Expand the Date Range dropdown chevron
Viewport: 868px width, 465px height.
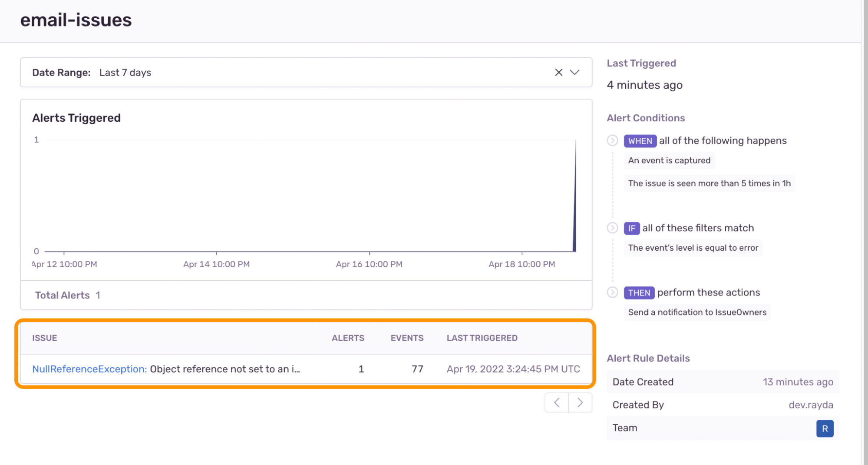pyautogui.click(x=574, y=73)
